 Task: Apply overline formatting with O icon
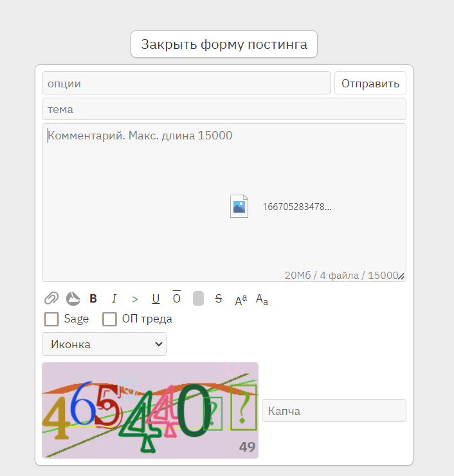coord(177,297)
